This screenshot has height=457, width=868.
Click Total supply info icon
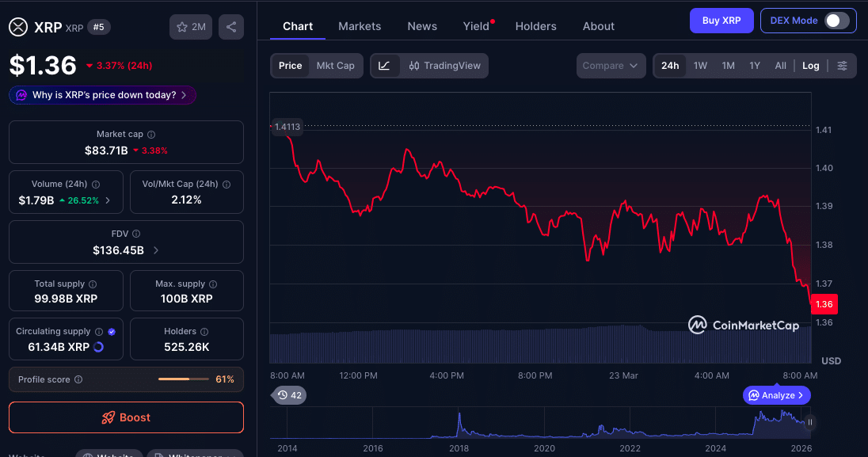click(x=93, y=284)
